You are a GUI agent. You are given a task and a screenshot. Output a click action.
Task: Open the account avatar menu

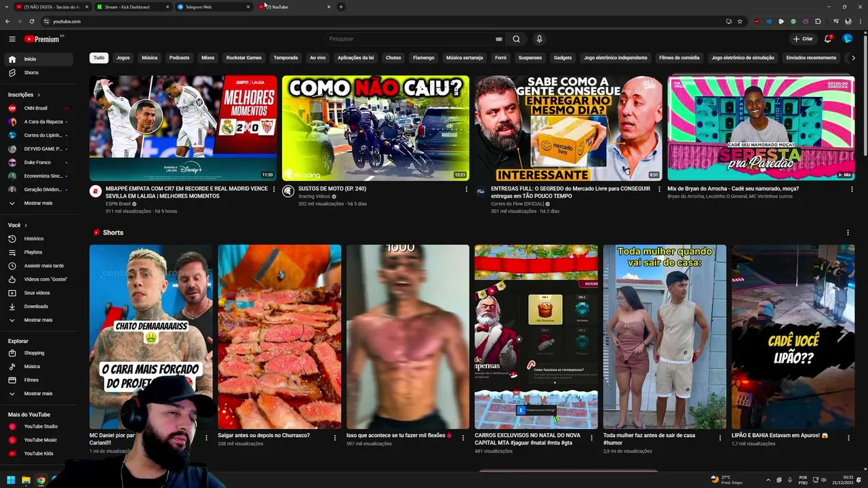tap(847, 39)
